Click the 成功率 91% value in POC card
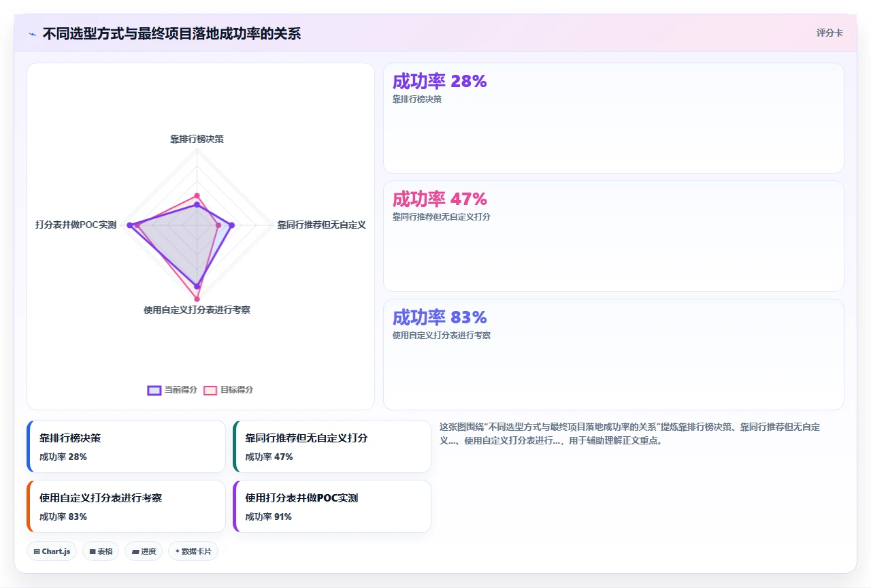This screenshot has width=871, height=588. (269, 517)
